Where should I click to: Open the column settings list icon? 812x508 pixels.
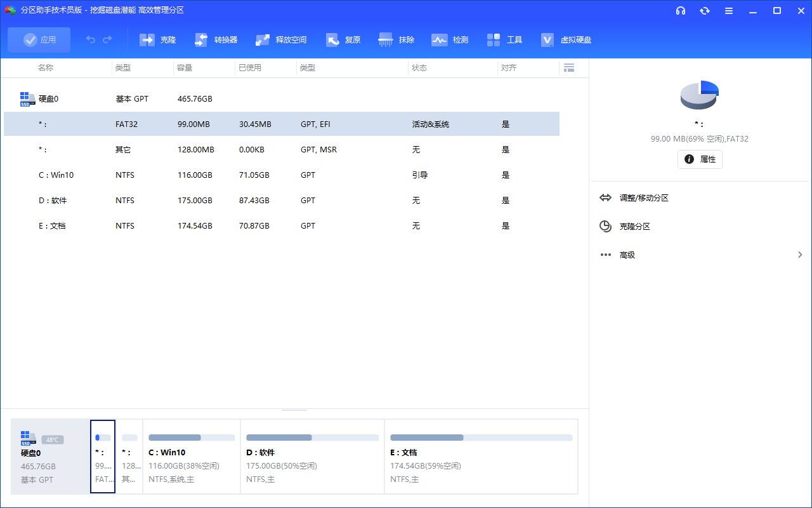tap(569, 67)
